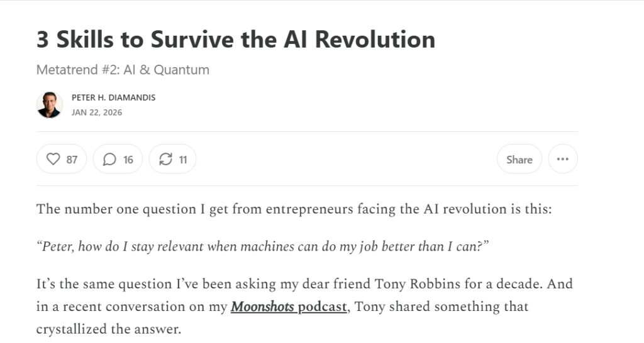Click the subtitle Metatrend #2: AI & Quantum
The height and width of the screenshot is (343, 644).
click(123, 70)
